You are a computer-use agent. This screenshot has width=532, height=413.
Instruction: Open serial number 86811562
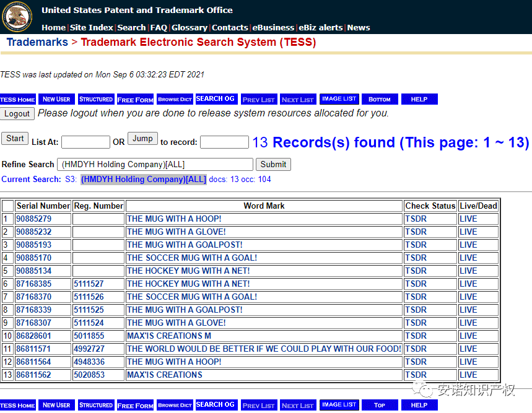33,375
